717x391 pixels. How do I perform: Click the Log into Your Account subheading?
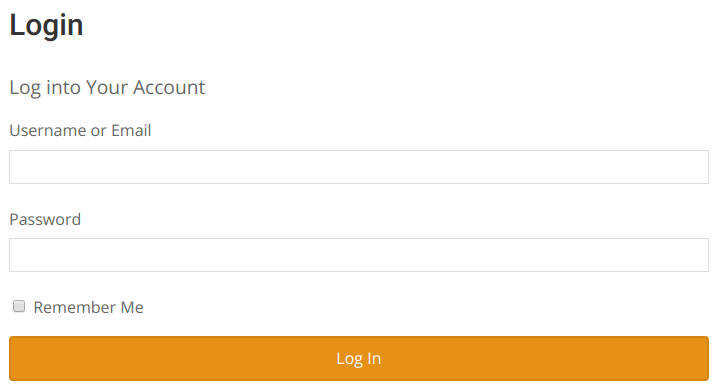[x=107, y=87]
